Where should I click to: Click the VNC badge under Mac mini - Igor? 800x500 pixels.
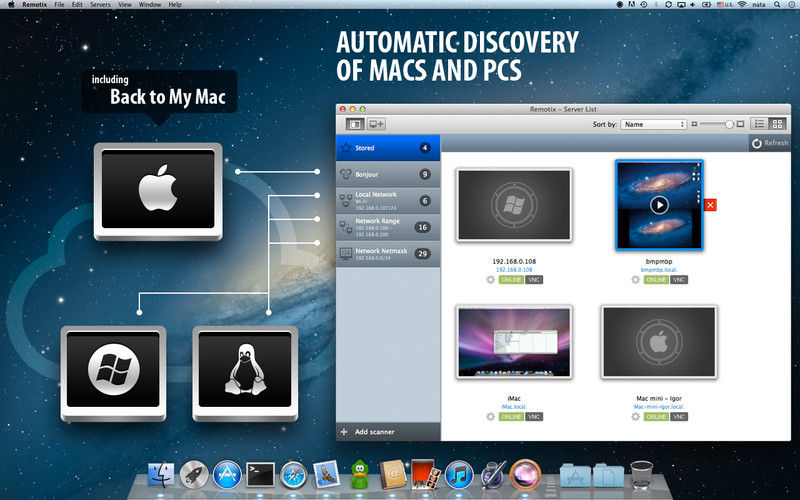(x=679, y=417)
